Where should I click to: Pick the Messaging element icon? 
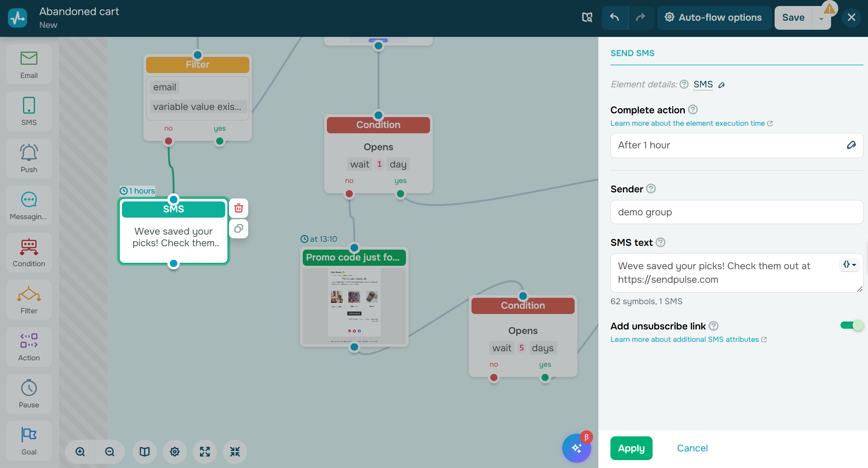(29, 206)
